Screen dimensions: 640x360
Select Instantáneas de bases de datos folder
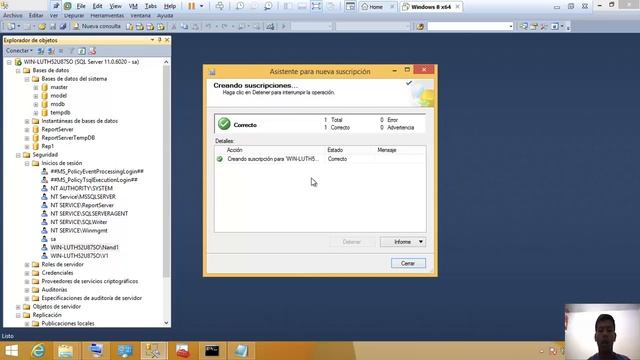click(x=80, y=121)
